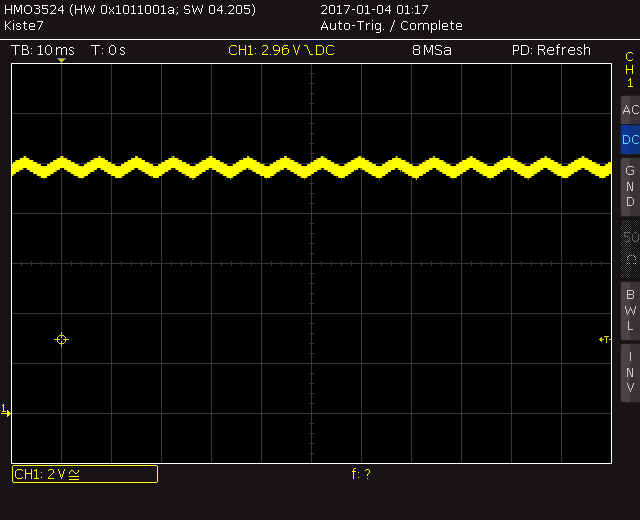Click the CH1 menu title label
This screenshot has width=640, height=520.
(x=629, y=69)
